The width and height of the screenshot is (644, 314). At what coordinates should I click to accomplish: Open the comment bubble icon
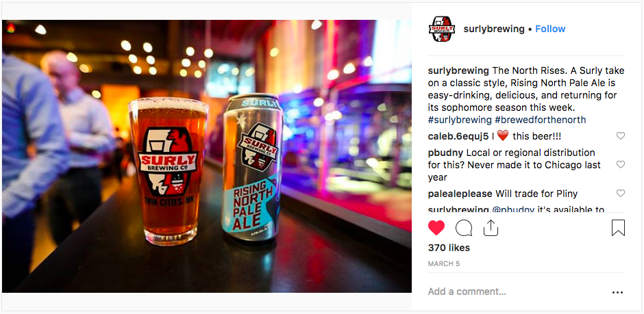pos(464,228)
